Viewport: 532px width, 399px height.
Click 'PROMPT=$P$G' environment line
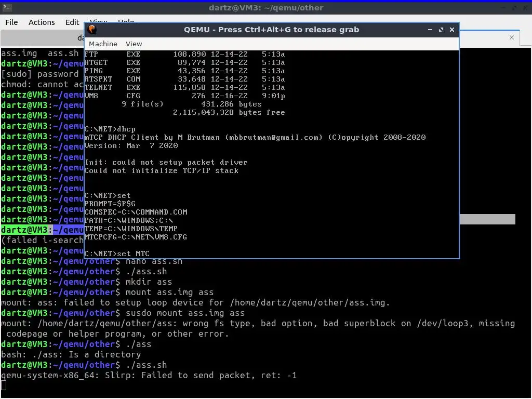110,204
